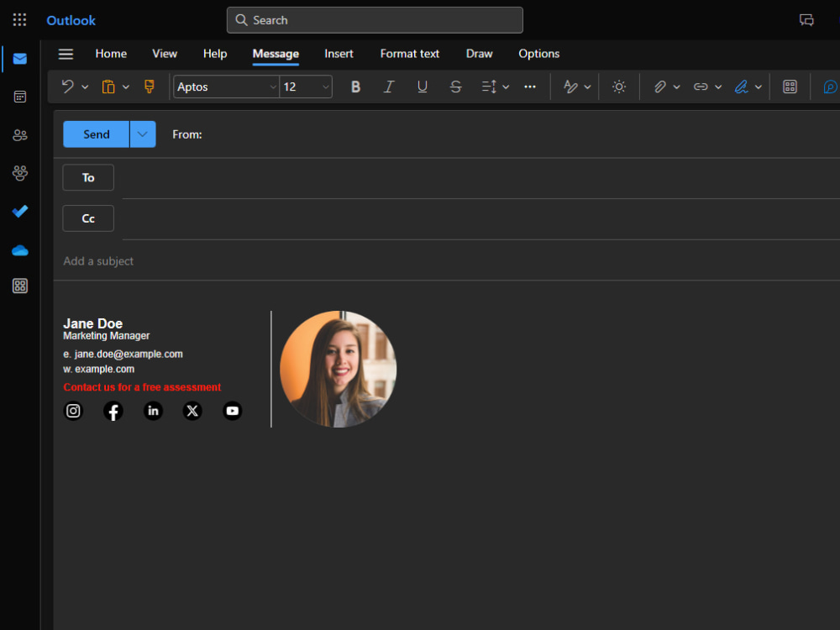840x630 pixels.
Task: Open Groups in the left sidebar
Action: pyautogui.click(x=20, y=173)
